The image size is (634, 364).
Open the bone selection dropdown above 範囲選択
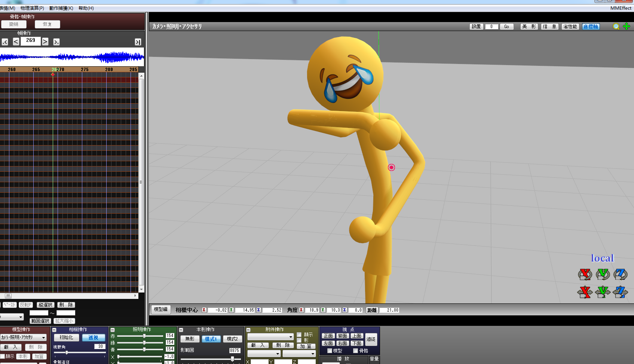pyautogui.click(x=12, y=316)
